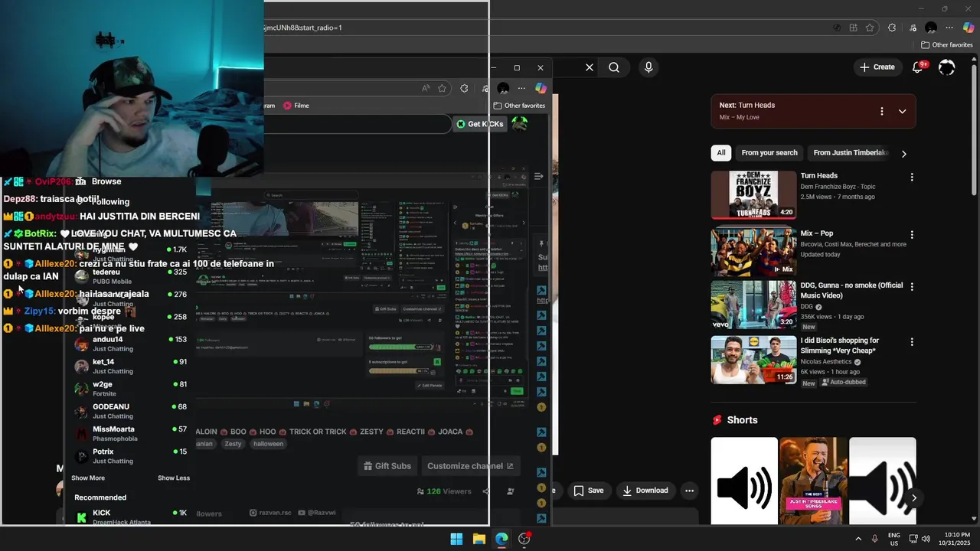This screenshot has height=551, width=980.
Task: Open Extensions puzzle icon in main Edge
Action: click(892, 28)
